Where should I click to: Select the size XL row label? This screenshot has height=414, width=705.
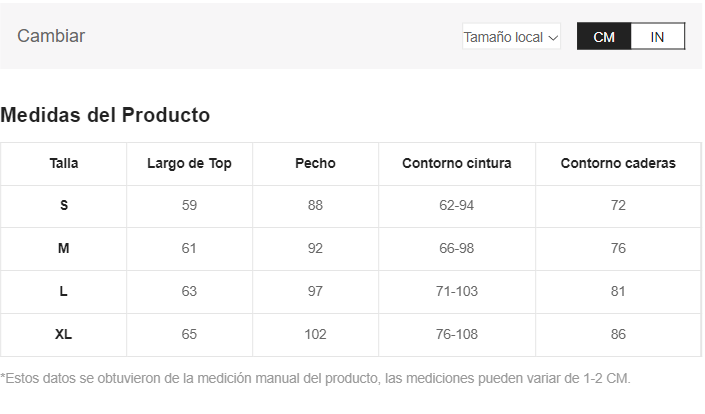point(64,334)
